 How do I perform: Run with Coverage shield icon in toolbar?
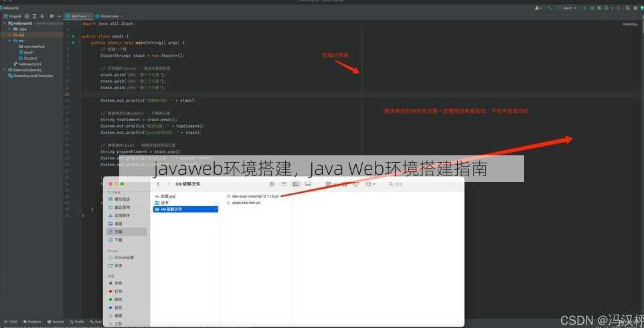coord(600,8)
